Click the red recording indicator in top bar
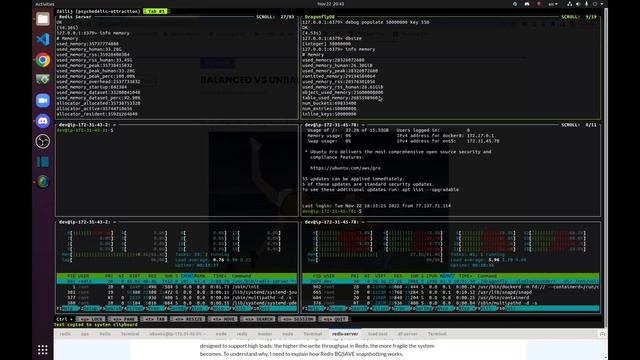 [539, 4]
